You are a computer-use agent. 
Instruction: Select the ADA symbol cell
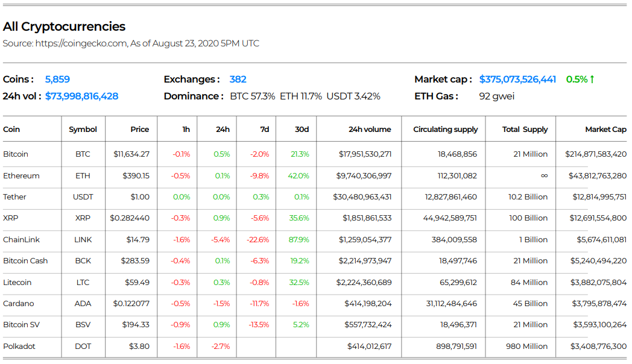[83, 304]
